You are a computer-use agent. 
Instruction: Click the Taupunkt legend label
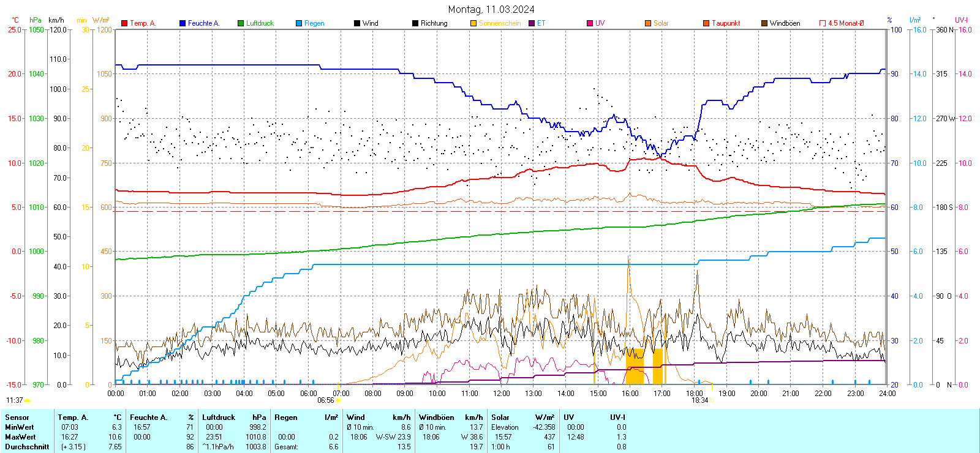pyautogui.click(x=726, y=23)
